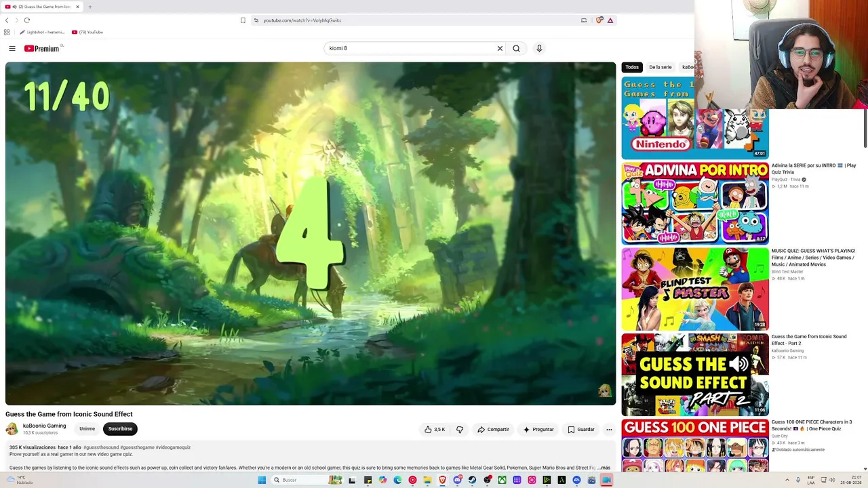
Task: Open Brave Shields lion icon
Action: (599, 20)
